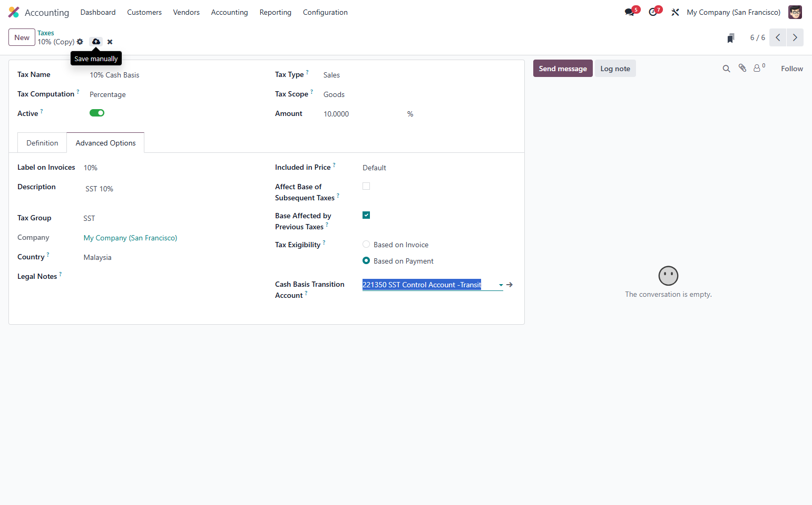Open the Customers menu

point(144,12)
